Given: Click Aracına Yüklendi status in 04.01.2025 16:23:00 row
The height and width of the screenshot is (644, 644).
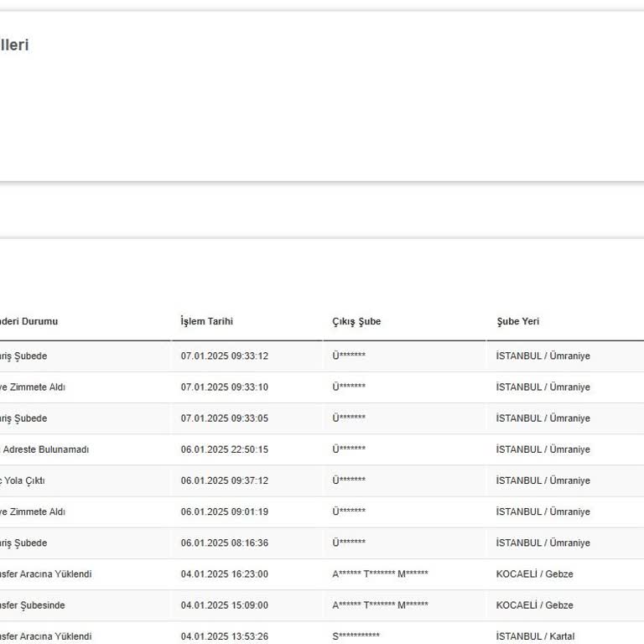Looking at the screenshot, I should tap(55, 574).
